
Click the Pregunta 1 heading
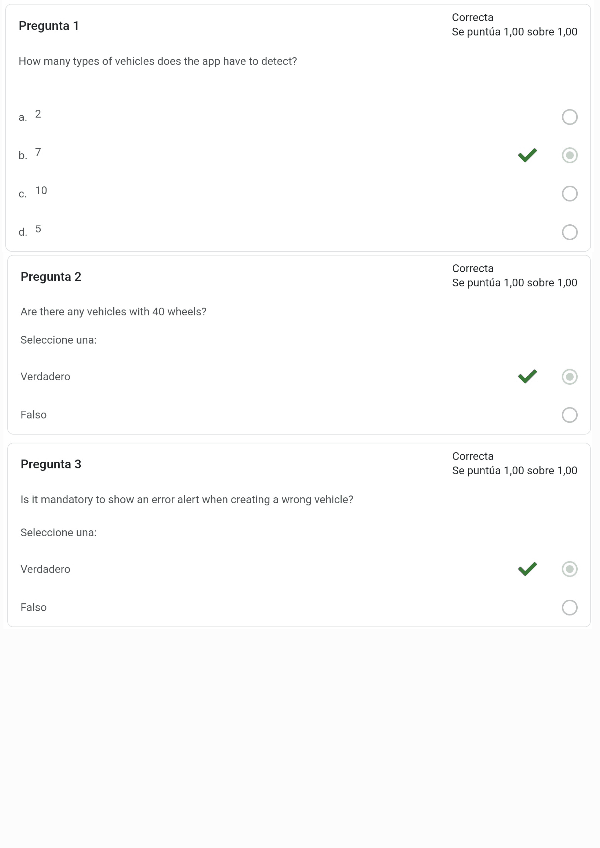tap(49, 26)
